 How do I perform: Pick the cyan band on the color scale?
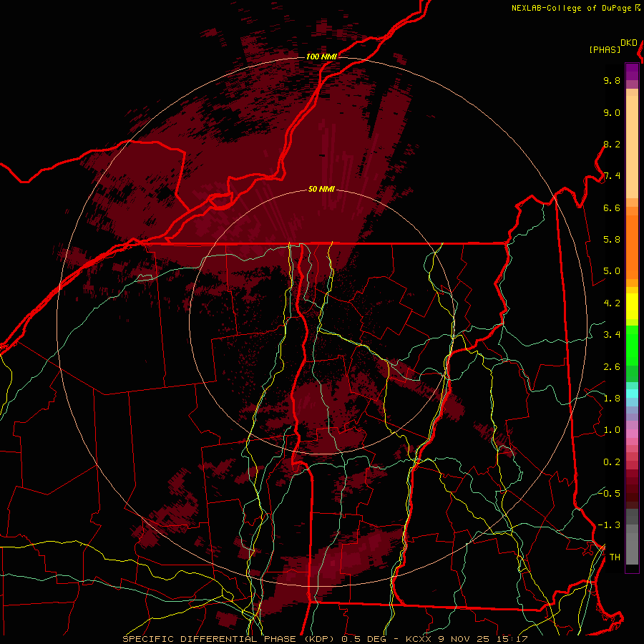click(632, 394)
